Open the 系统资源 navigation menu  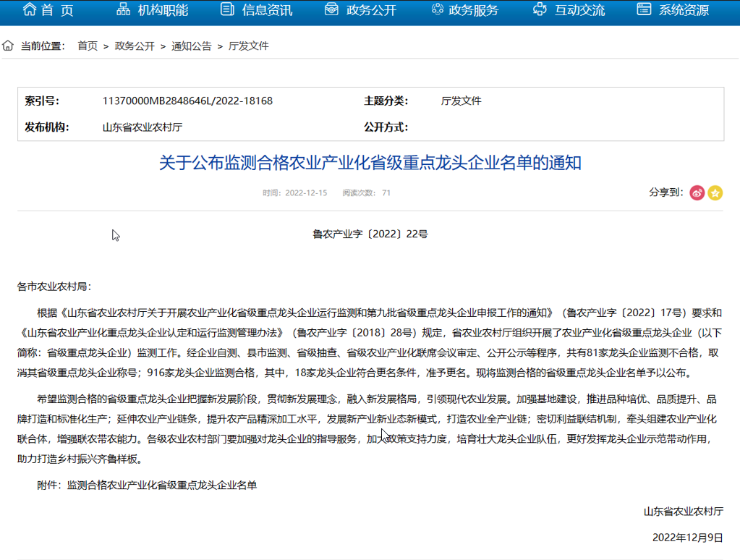[x=684, y=10]
